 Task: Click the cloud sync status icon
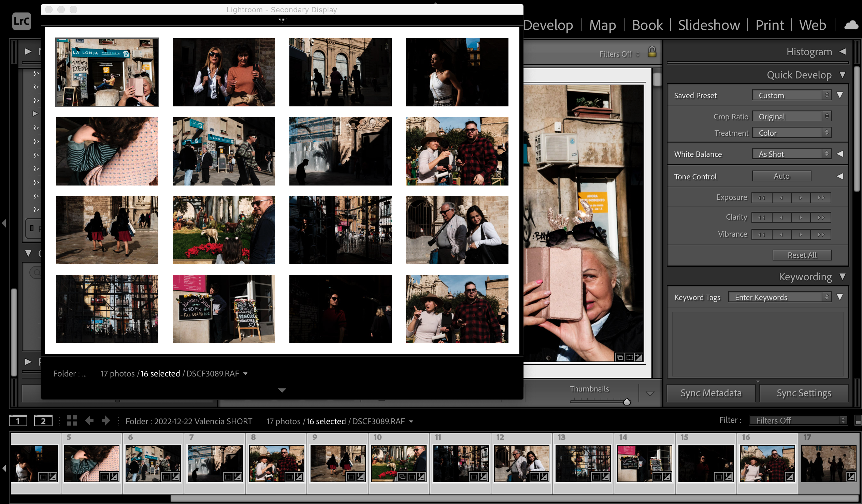tap(851, 25)
